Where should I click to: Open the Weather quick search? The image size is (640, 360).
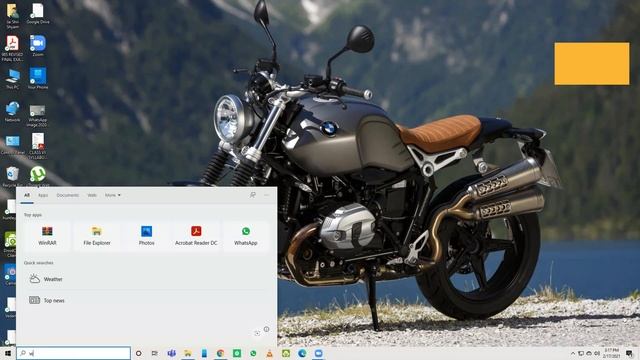point(146,279)
